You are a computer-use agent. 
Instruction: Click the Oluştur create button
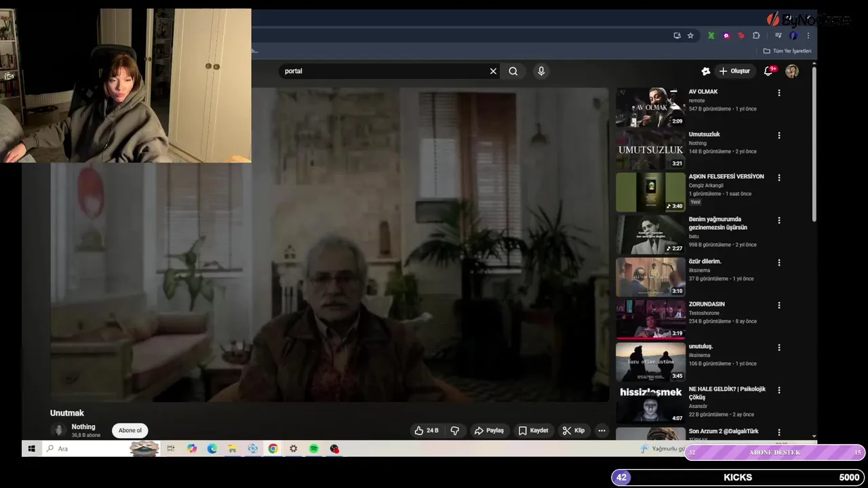click(x=734, y=71)
